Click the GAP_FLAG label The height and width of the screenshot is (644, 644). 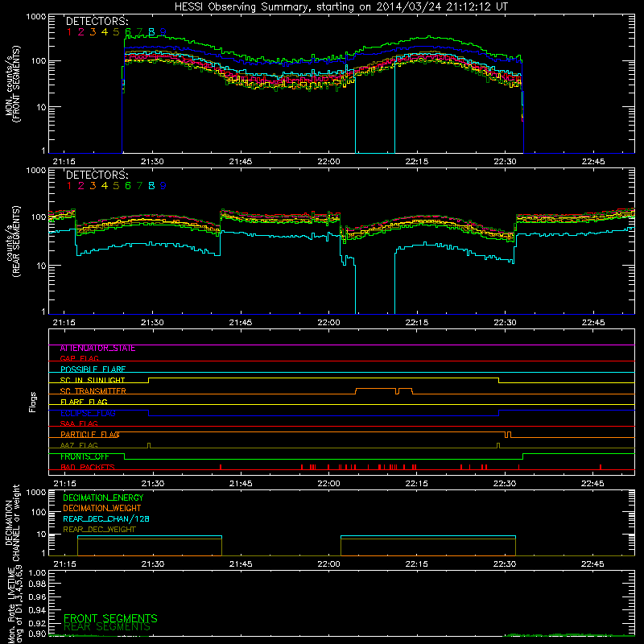(79, 358)
